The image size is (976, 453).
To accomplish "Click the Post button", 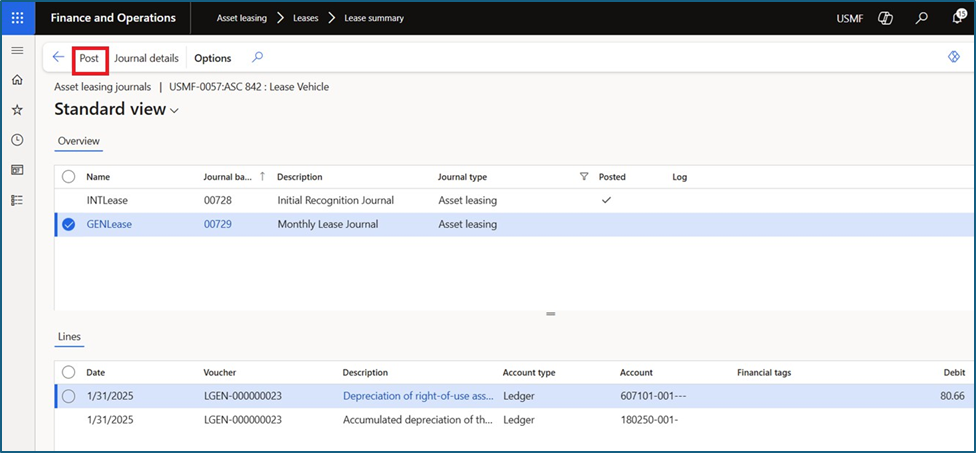I will click(89, 58).
